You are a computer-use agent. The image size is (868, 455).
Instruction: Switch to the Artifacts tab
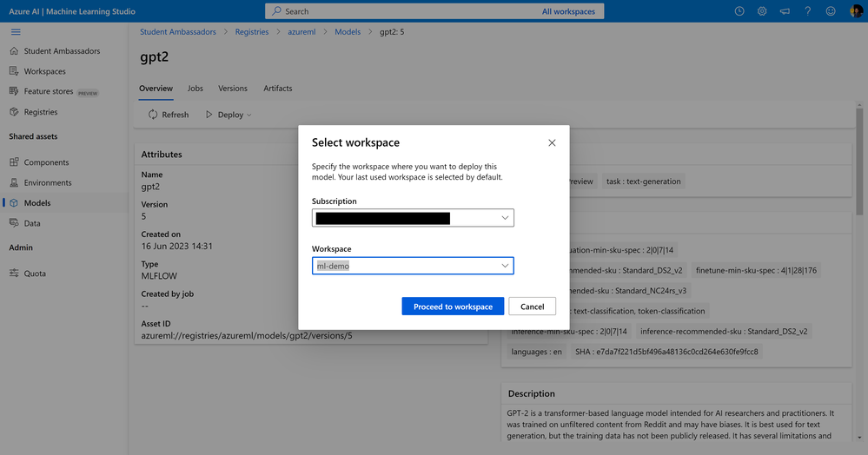pos(278,89)
